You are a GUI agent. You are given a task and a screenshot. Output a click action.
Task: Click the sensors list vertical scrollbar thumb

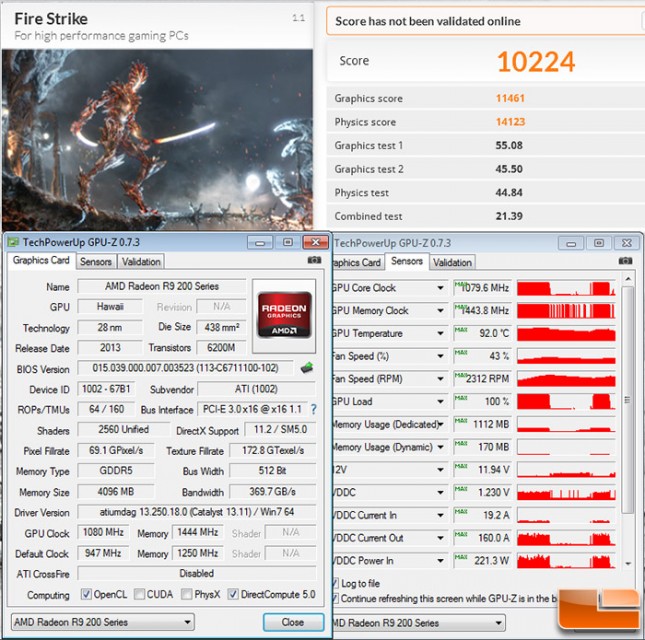pos(627,400)
